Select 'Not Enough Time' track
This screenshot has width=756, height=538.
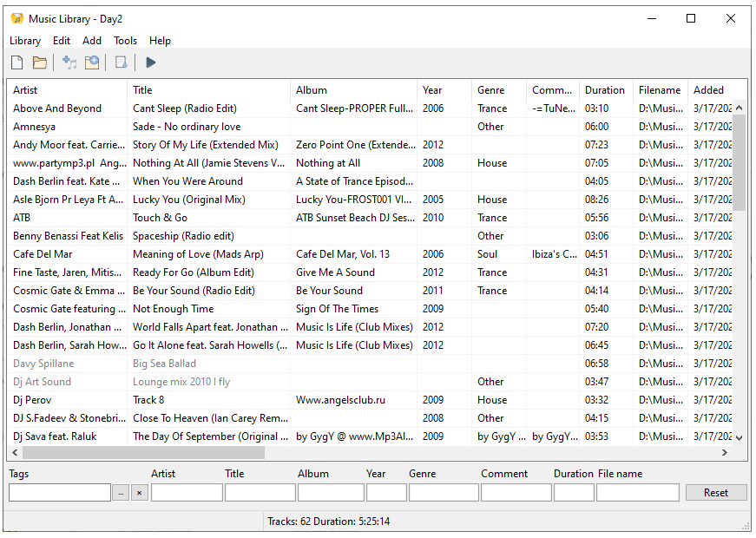173,309
